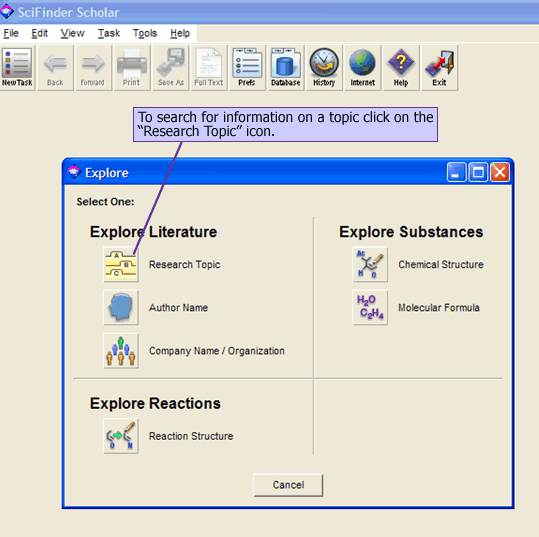Open the Task menu
Screen dimensions: 539x537
point(109,33)
